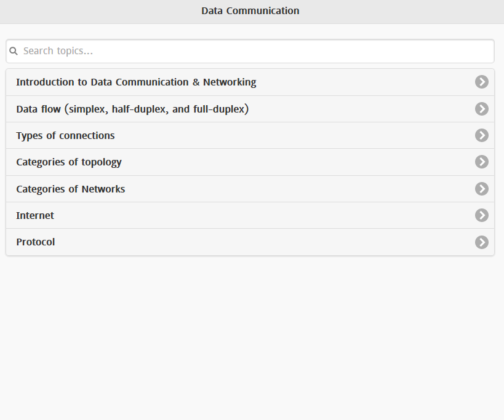The width and height of the screenshot is (504, 420).
Task: Tap the arrow icon for Categories of Networks
Action: point(481,189)
